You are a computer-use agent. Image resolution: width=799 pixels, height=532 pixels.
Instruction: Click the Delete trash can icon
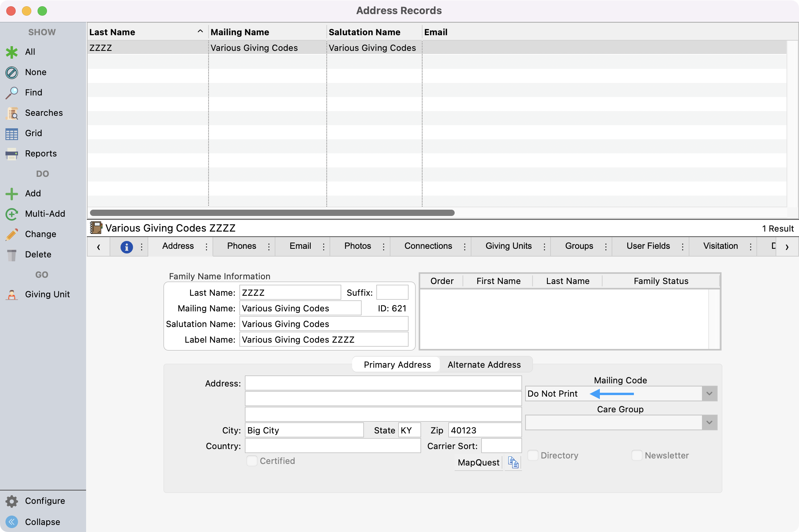click(x=12, y=255)
